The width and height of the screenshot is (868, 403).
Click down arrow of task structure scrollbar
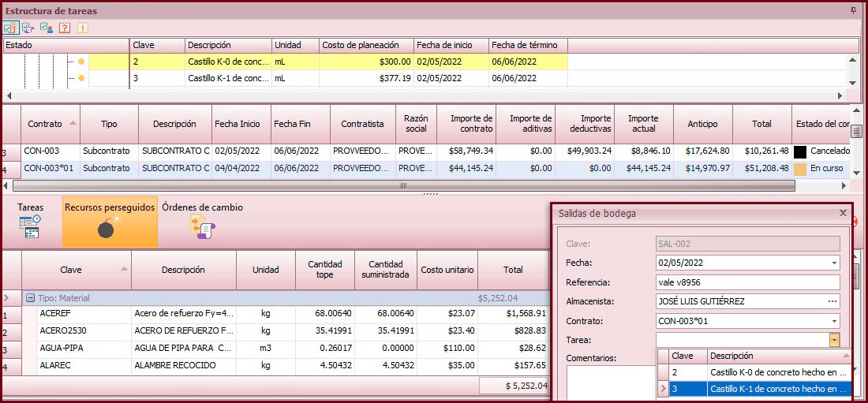[x=855, y=83]
